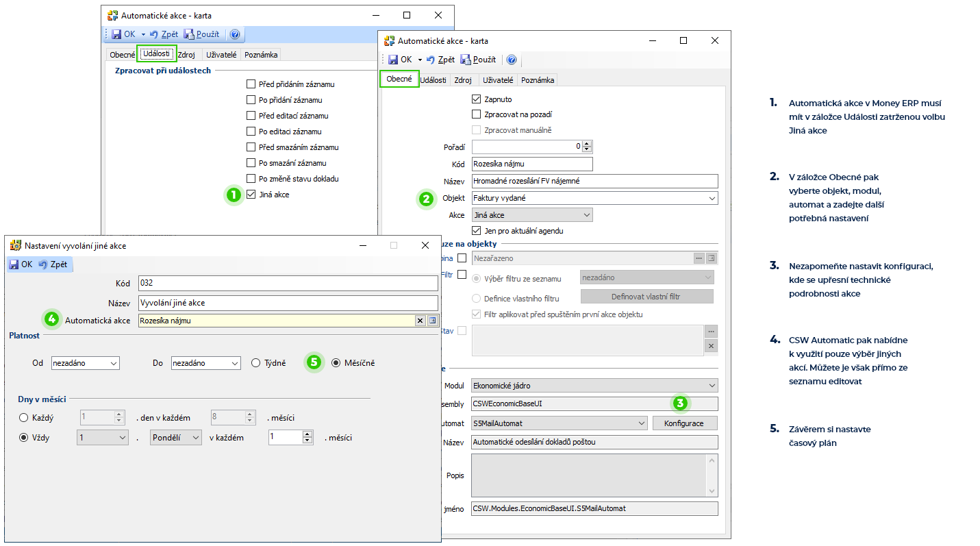Toggle Před přidáním záznamu checkbox
The width and height of the screenshot is (980, 546).
pos(251,84)
